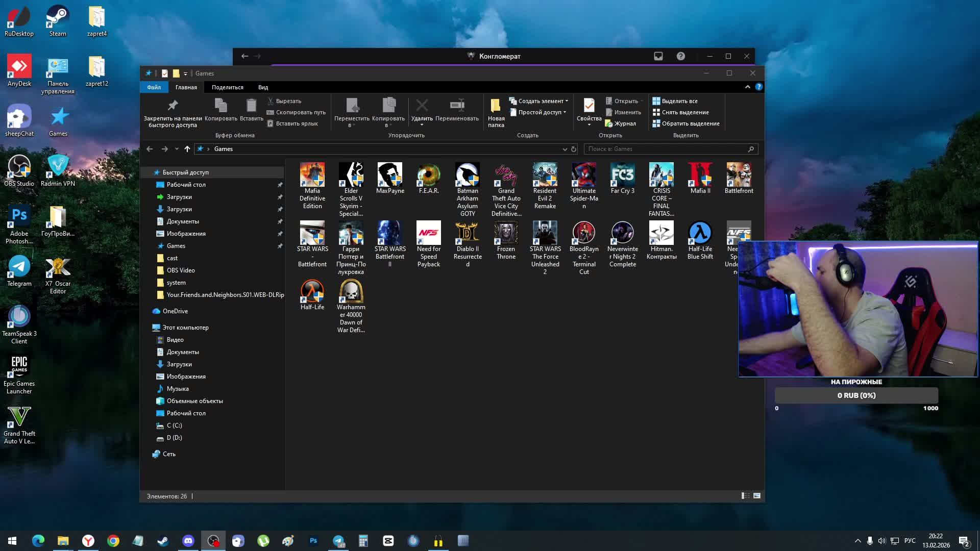Image resolution: width=980 pixels, height=551 pixels.
Task: Open the address bar history dropdown
Action: [x=565, y=149]
